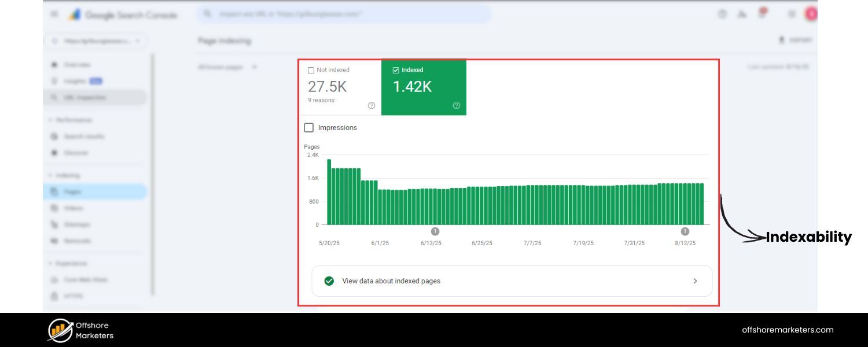
Task: Enable the Impressions checkbox
Action: (x=309, y=127)
